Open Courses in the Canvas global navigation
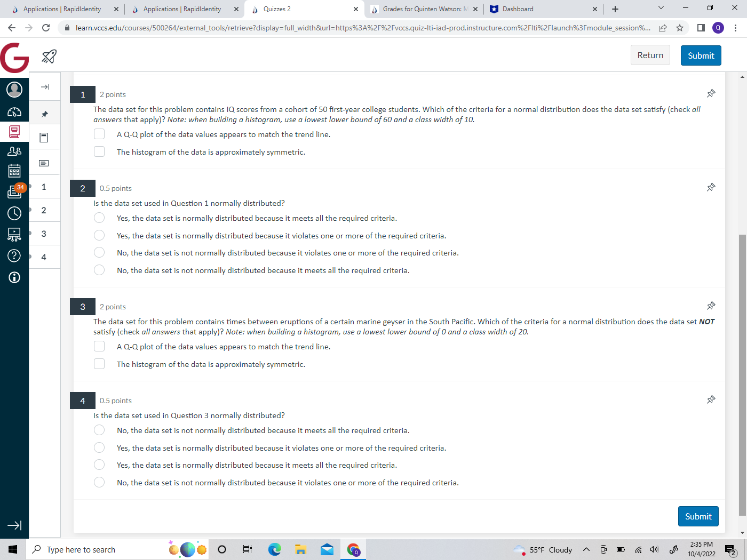The width and height of the screenshot is (747, 560). [x=14, y=132]
